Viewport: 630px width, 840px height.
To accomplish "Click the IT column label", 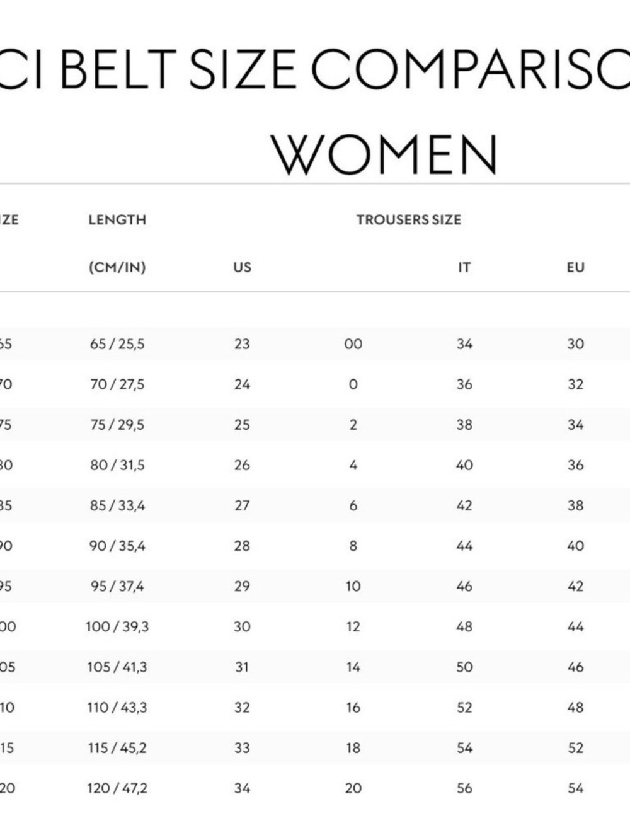I will click(464, 267).
